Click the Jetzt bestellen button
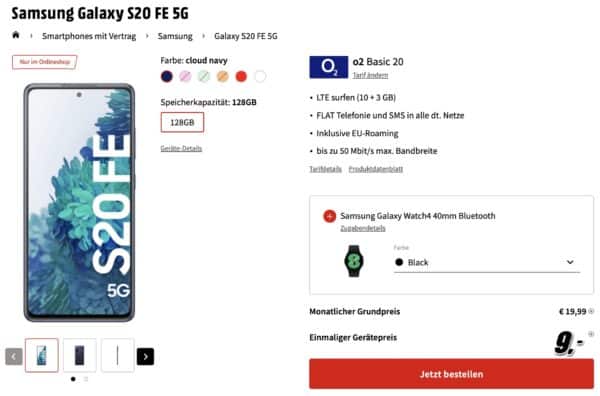 coord(452,374)
